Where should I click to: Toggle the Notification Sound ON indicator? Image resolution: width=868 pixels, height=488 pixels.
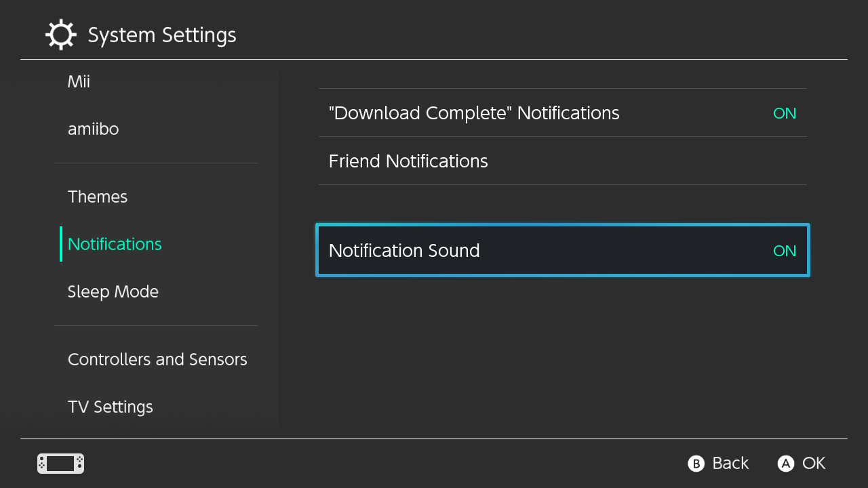point(784,251)
